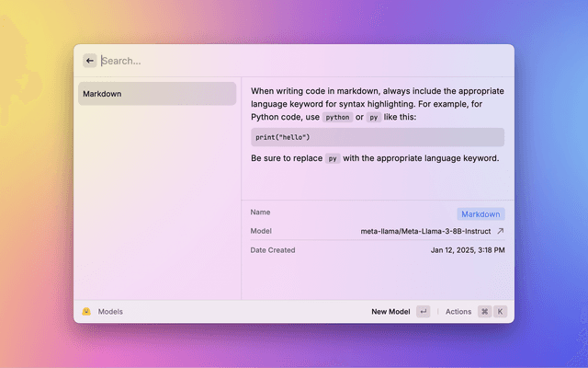Screen dimensions: 588x368
Task: Click the Hugging Face emoji icon
Action: [86, 312]
